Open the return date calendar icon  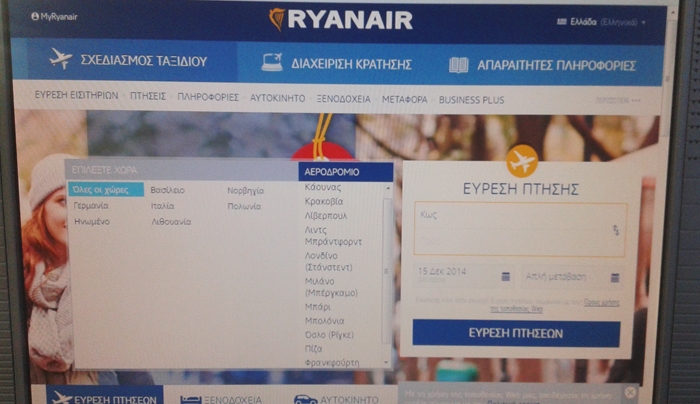pyautogui.click(x=615, y=278)
